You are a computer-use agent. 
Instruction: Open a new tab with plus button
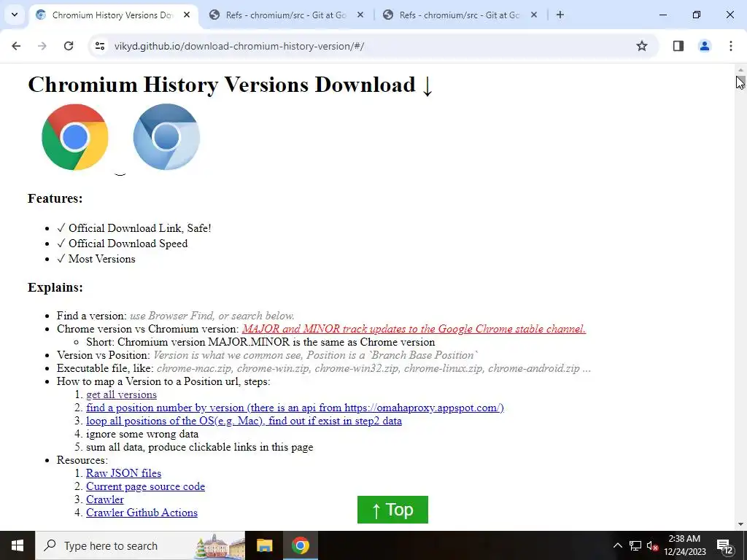tap(560, 15)
